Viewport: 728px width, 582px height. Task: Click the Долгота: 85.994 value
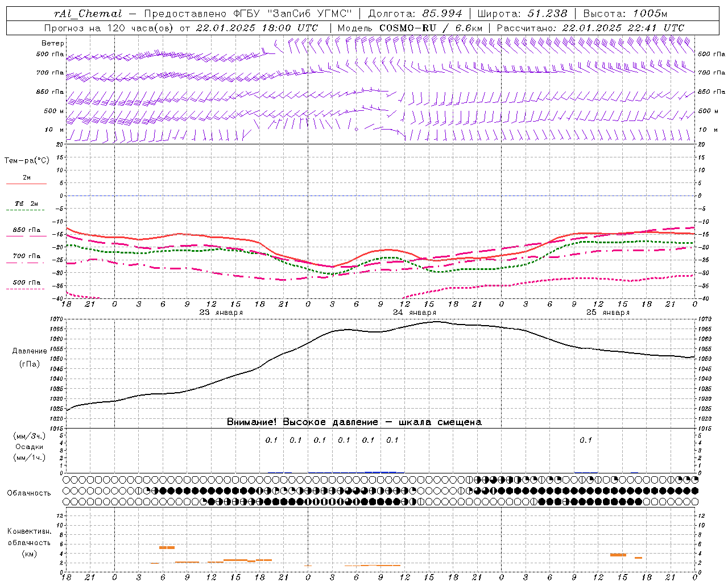click(416, 14)
